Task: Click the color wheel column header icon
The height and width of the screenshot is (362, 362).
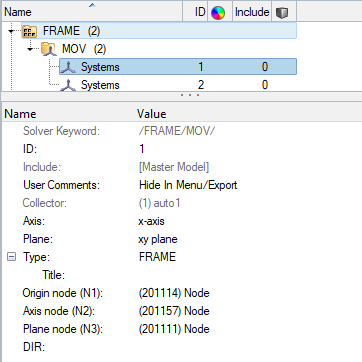Action: click(218, 13)
